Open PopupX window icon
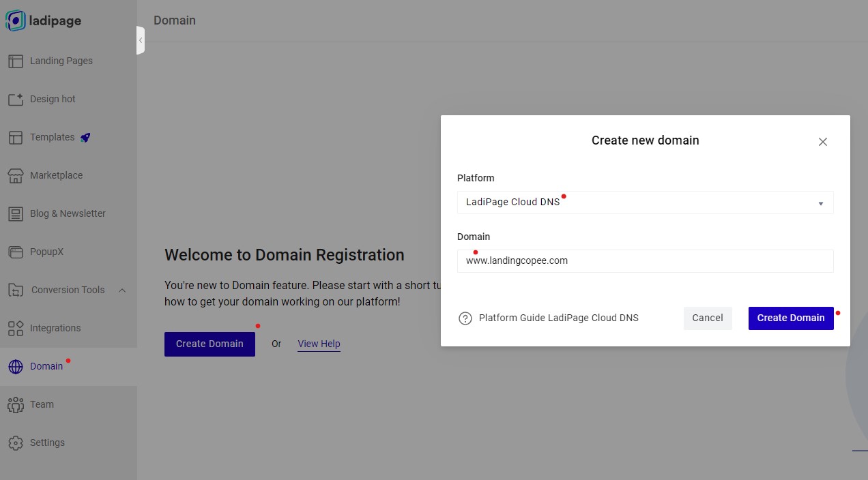This screenshot has width=868, height=480. click(x=16, y=252)
